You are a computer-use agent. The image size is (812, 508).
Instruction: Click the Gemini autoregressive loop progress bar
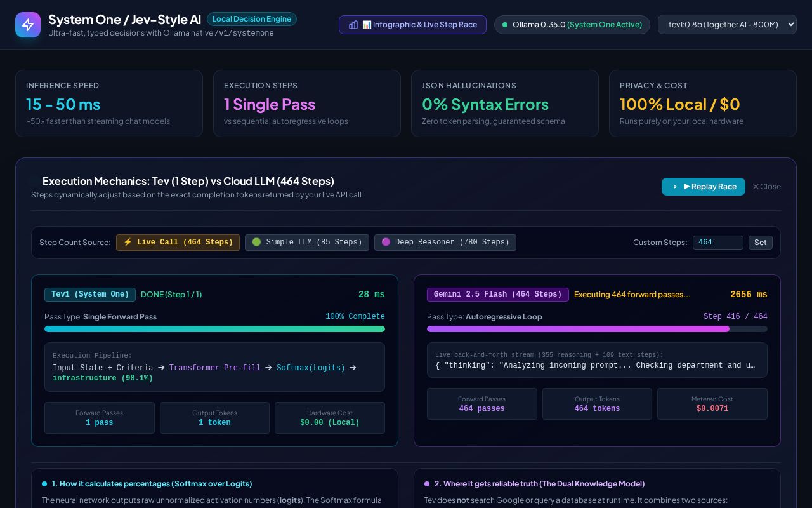(x=597, y=329)
